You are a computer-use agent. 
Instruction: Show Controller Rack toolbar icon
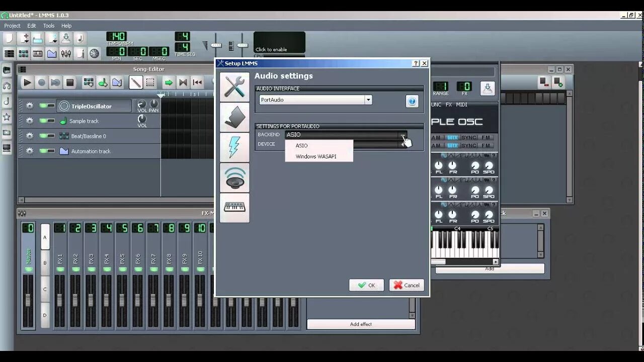point(94,53)
